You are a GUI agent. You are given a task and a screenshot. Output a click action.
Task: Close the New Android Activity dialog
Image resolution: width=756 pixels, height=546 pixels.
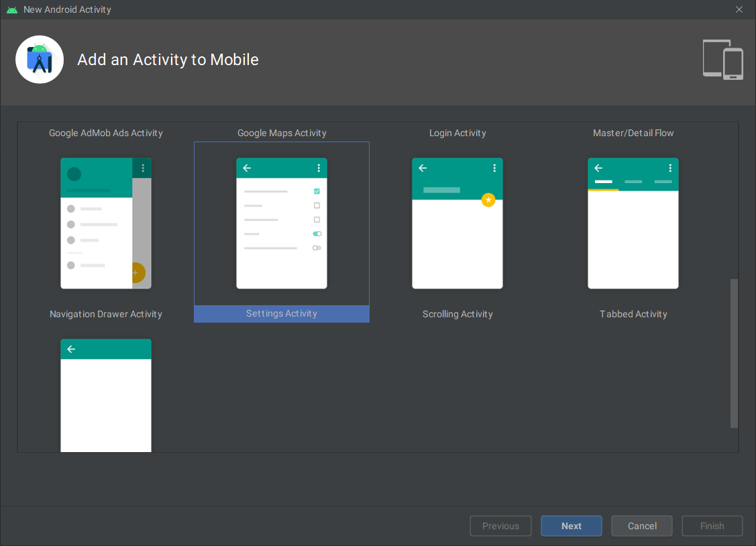click(x=739, y=9)
